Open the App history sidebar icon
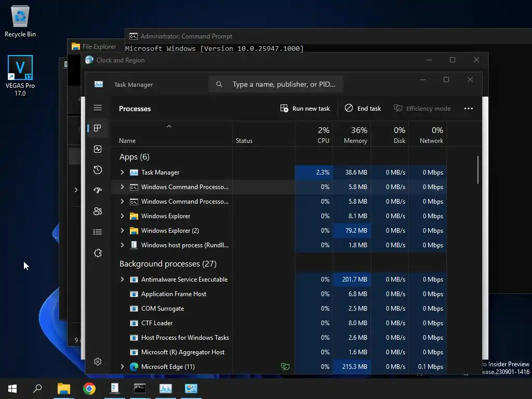 pyautogui.click(x=98, y=170)
